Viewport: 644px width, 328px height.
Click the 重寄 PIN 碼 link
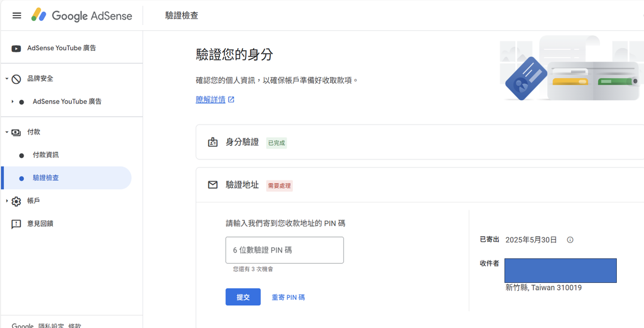(x=288, y=297)
